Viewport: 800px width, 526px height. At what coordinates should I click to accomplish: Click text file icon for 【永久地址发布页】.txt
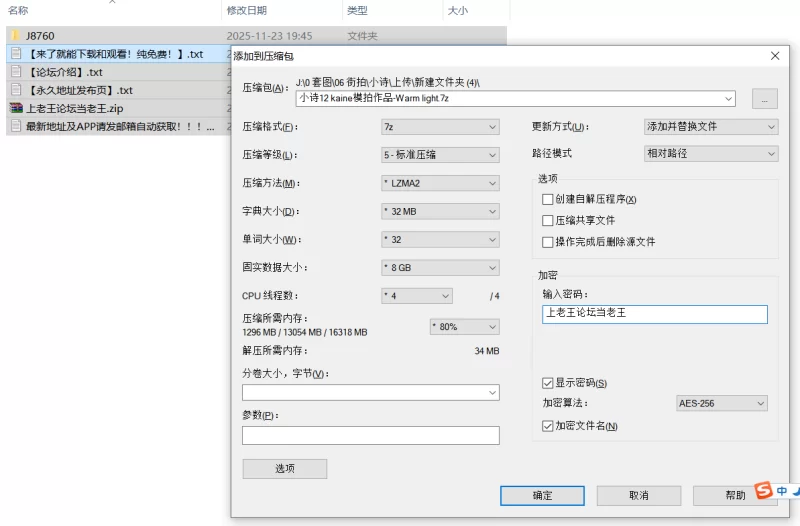tap(16, 90)
